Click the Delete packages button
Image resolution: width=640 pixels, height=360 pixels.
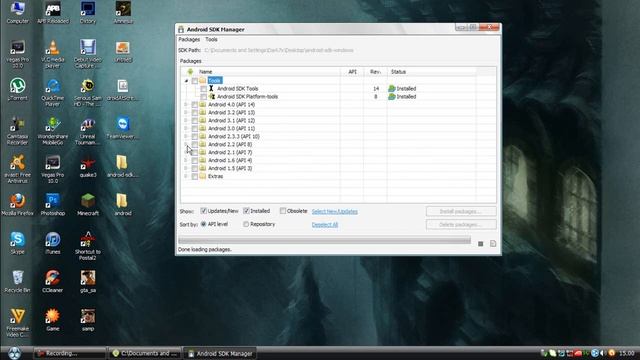[461, 224]
